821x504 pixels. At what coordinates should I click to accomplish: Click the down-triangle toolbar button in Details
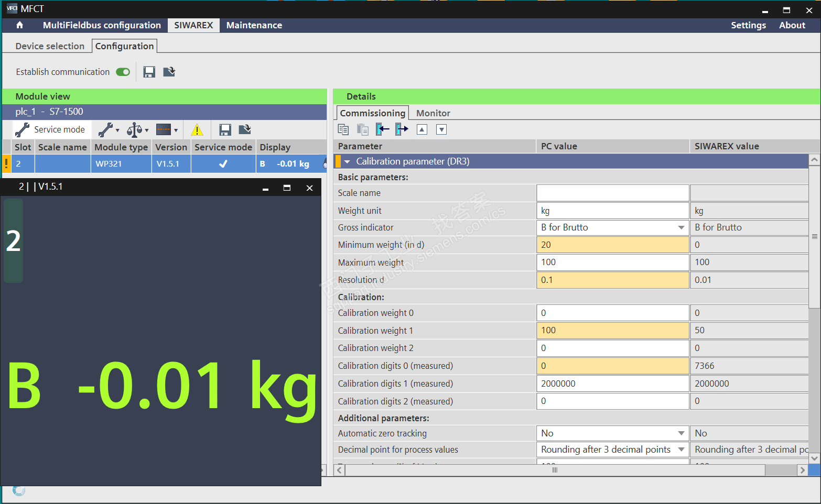(x=441, y=129)
